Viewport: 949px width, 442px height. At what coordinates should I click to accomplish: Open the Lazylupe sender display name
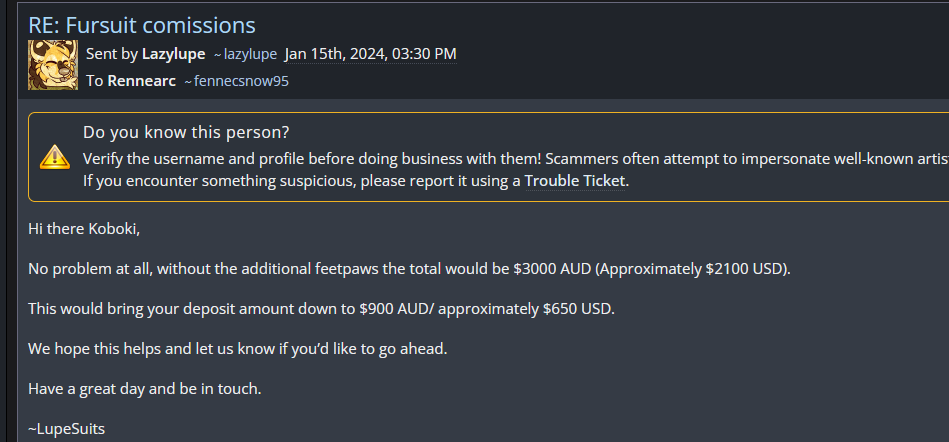pos(173,53)
